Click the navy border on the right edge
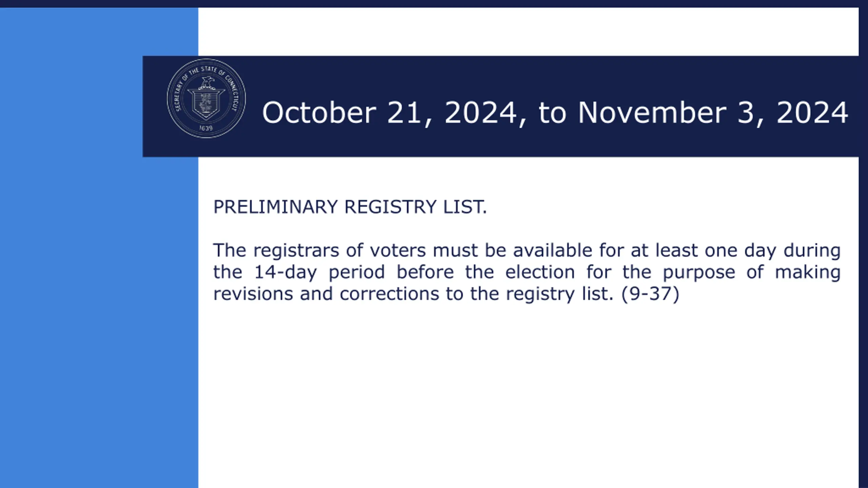This screenshot has width=868, height=488. point(863,305)
